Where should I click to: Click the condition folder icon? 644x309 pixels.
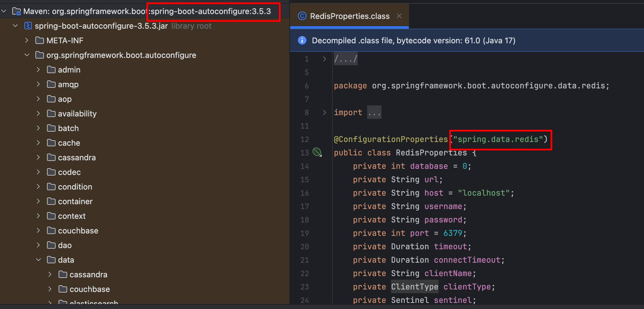point(51,186)
